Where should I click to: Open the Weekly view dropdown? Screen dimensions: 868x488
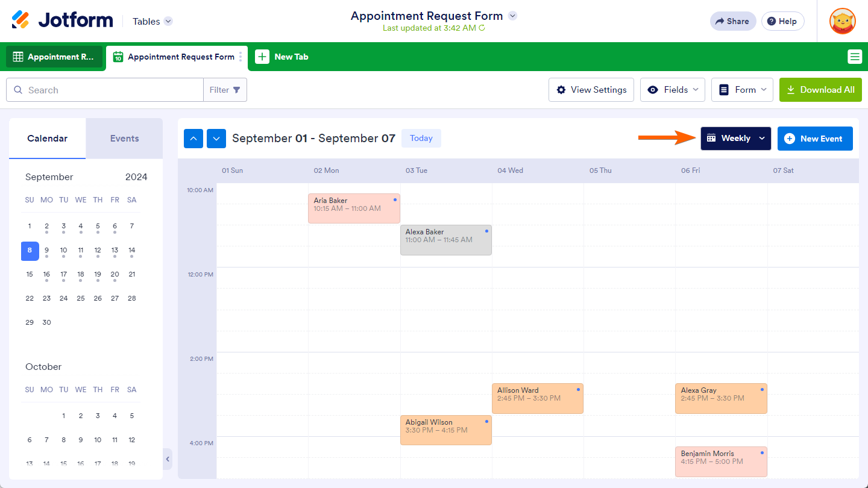pyautogui.click(x=735, y=139)
